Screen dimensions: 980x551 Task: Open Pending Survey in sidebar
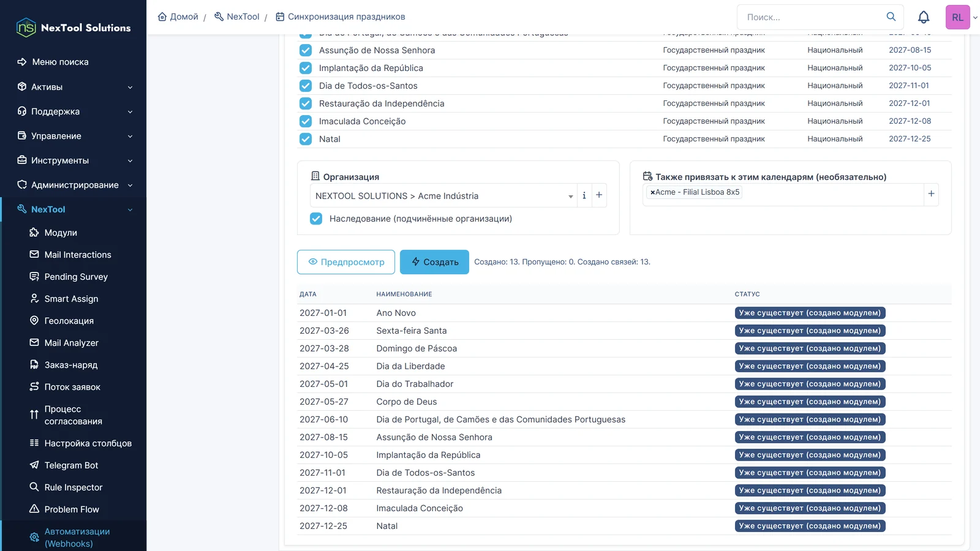point(76,277)
